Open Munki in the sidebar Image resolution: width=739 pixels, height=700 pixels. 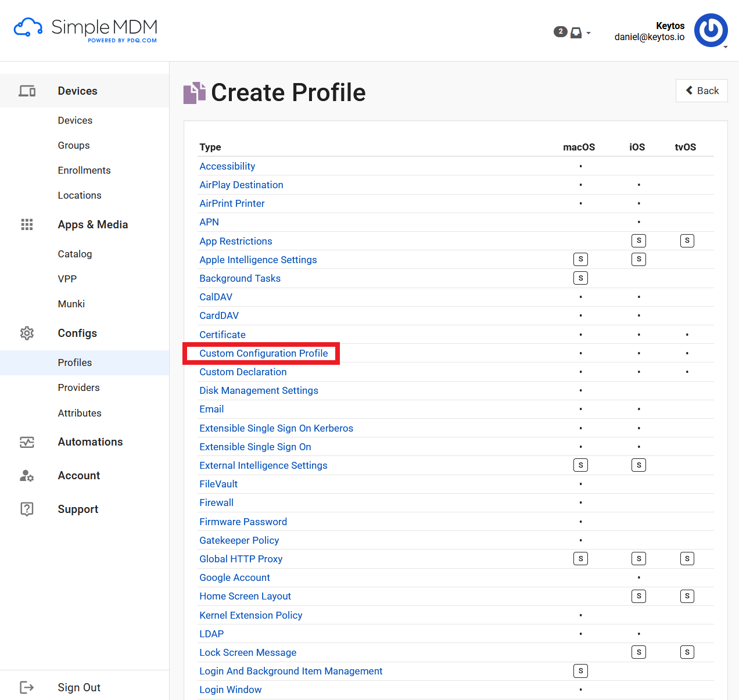71,304
